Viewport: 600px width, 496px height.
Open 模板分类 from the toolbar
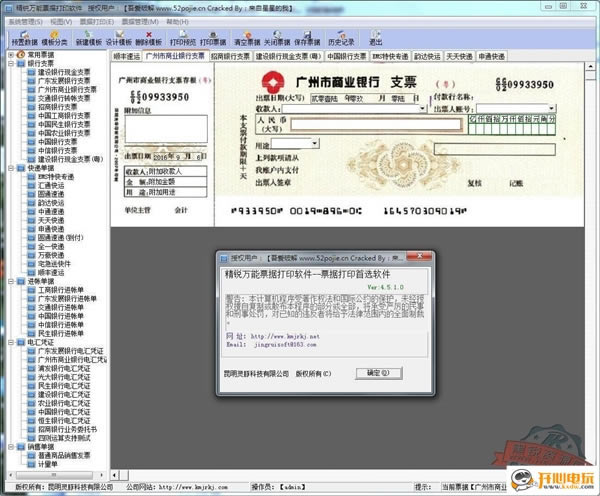tap(54, 38)
